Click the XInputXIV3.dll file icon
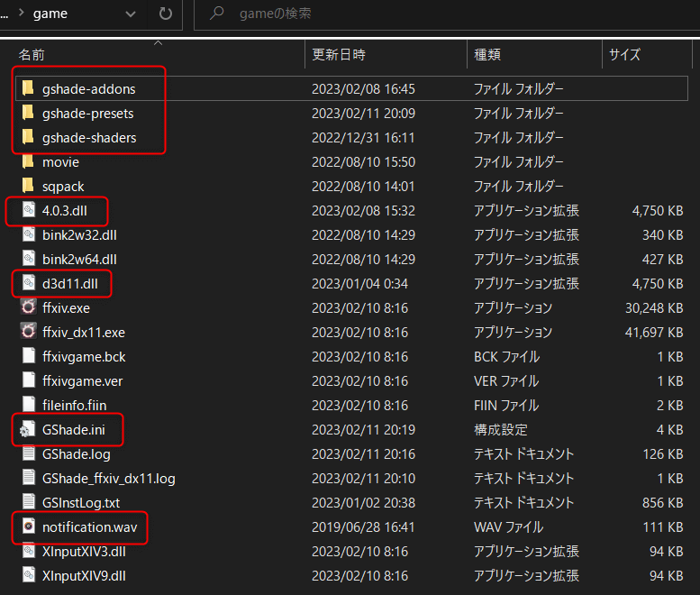This screenshot has width=700, height=595. (29, 551)
